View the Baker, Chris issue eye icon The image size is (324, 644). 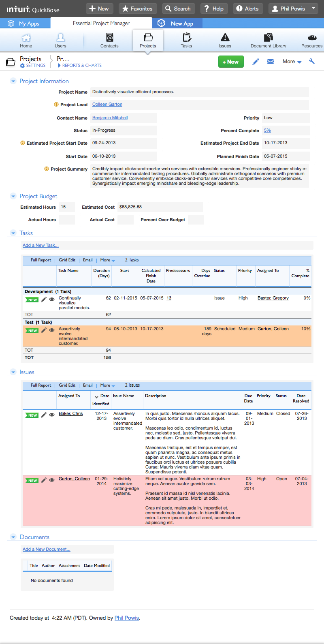(x=52, y=415)
